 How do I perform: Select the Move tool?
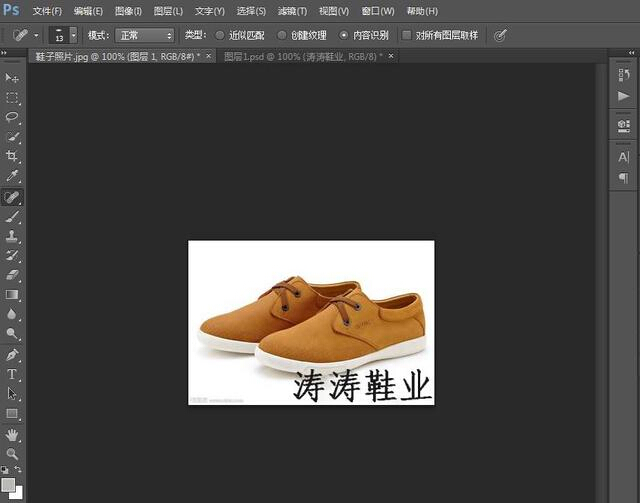(x=12, y=78)
